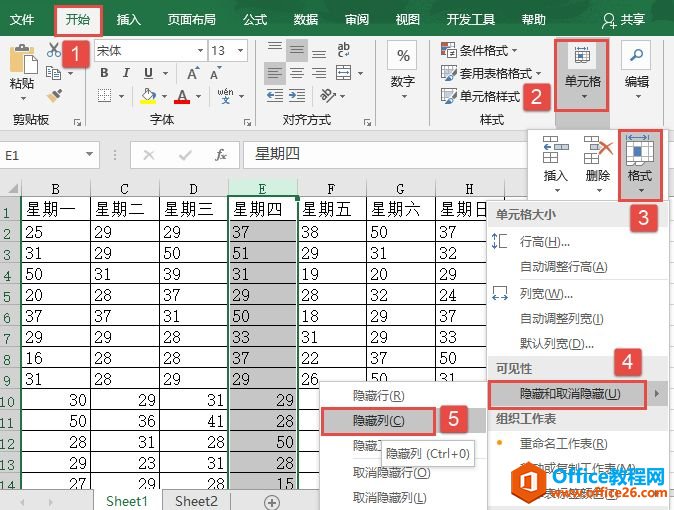The image size is (674, 510).
Task: Expand the Name Box dropdown
Action: [x=89, y=154]
